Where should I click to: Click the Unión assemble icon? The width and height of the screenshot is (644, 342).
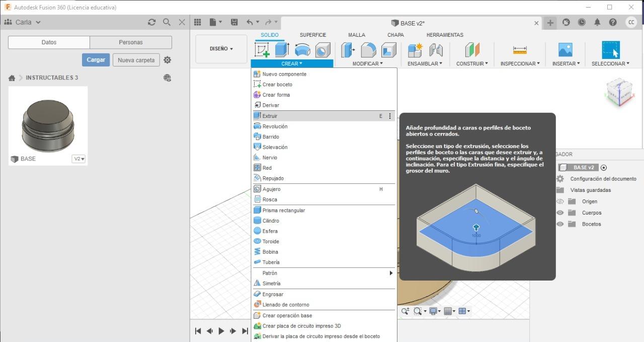coord(436,50)
